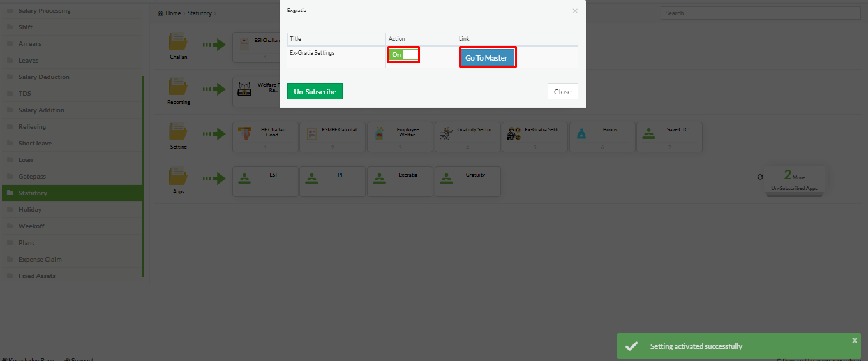The width and height of the screenshot is (868, 361).
Task: Click the refresh icon beside Un-Subscribed Apps
Action: click(760, 177)
